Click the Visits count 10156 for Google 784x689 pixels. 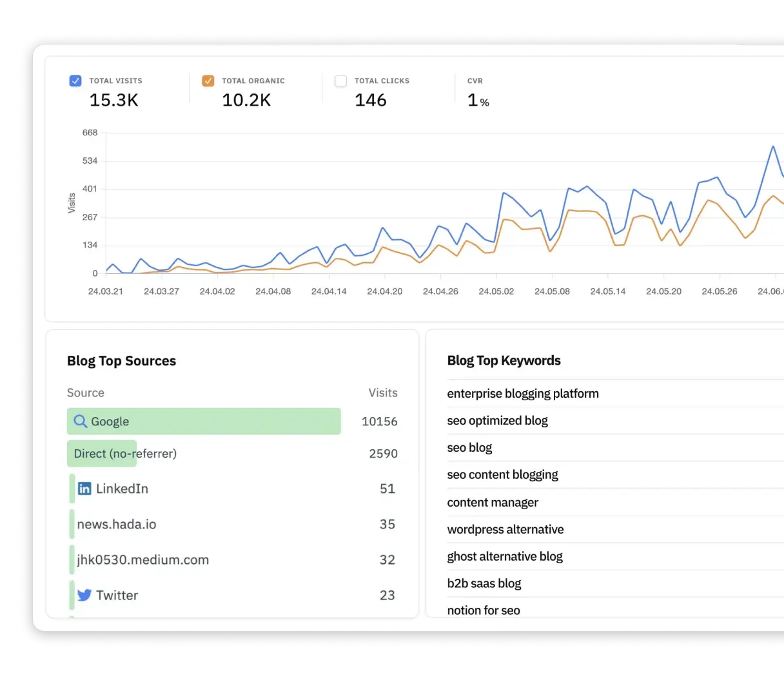(379, 421)
